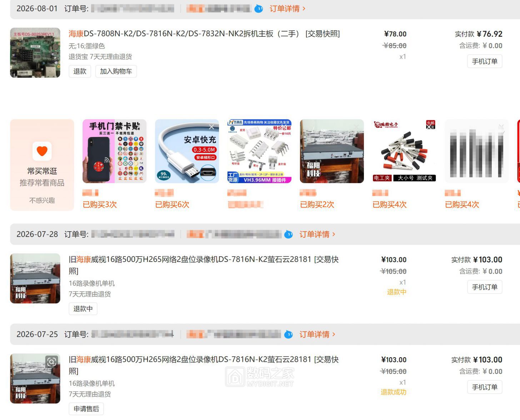Screen dimensions: 520x420
Task: Open Wangwang chat icon for 2026-07-28 order
Action: pos(289,234)
